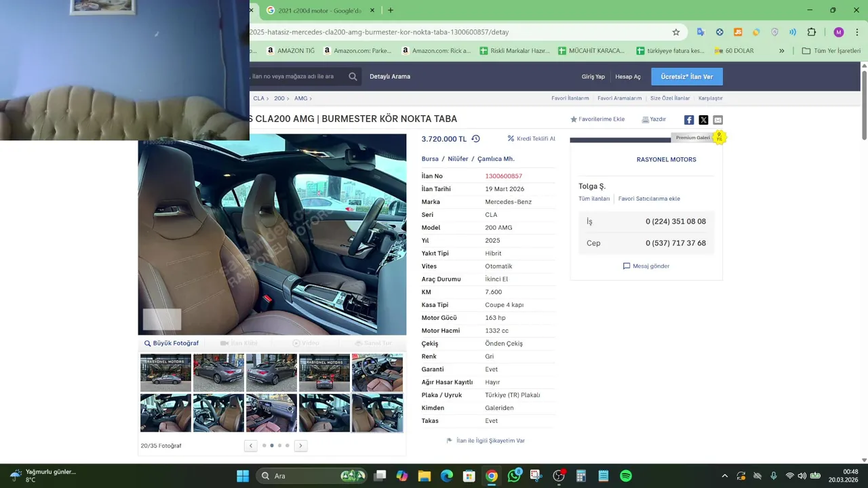
Task: Open the Extensions puzzle-piece menu
Action: click(812, 32)
